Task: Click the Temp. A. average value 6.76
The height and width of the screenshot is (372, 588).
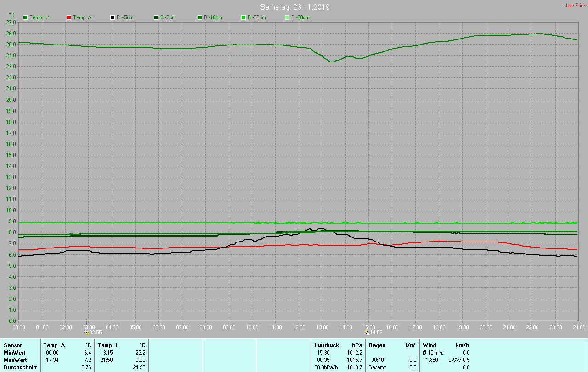Action: [86, 367]
